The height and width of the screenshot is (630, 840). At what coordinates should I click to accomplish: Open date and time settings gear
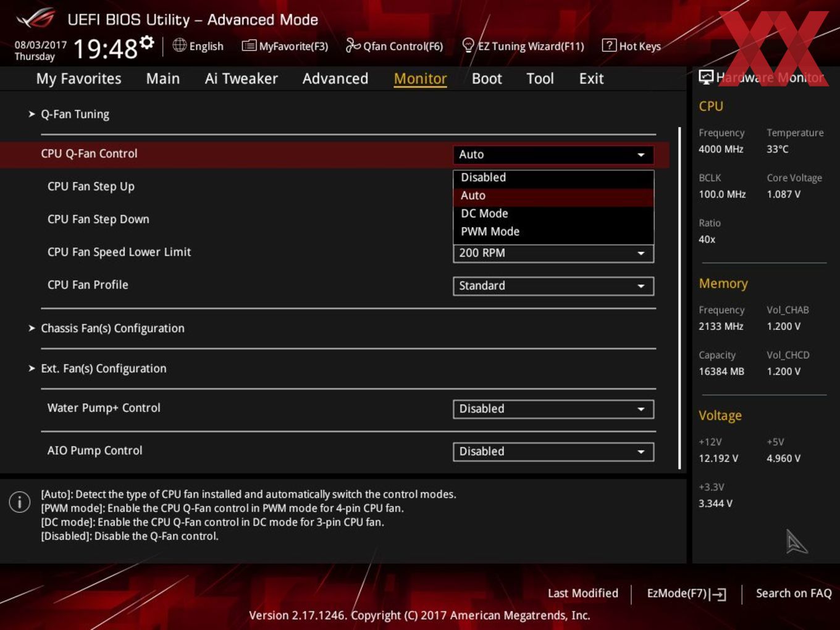click(x=147, y=42)
